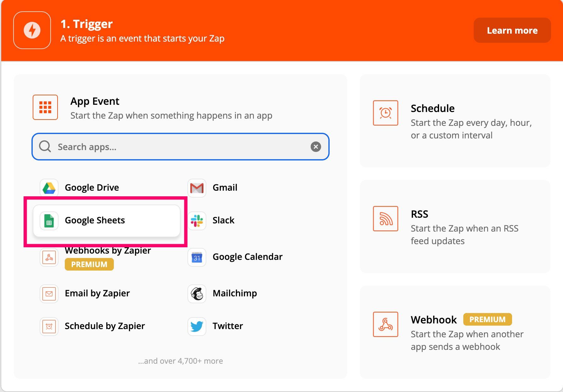
Task: Select the Schedule trigger title
Action: 432,108
